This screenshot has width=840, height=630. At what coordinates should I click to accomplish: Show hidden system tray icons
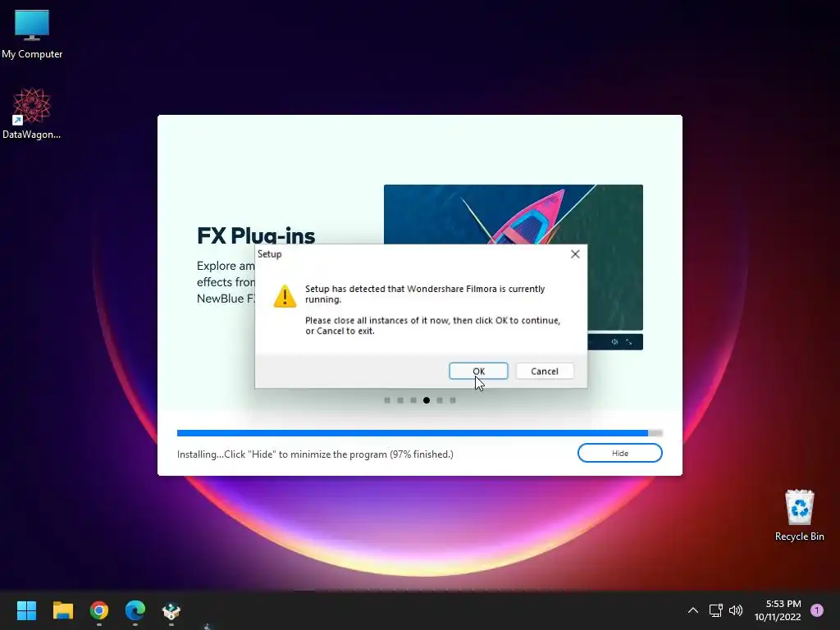coord(692,610)
